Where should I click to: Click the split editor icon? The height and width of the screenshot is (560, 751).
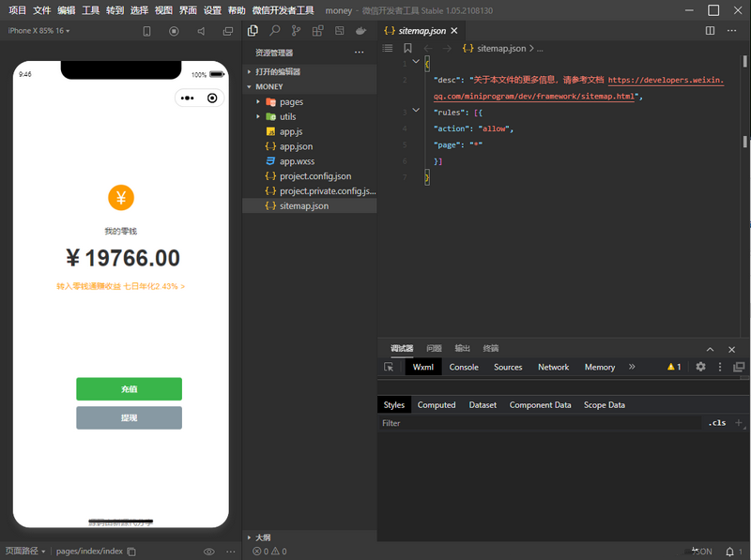(x=710, y=31)
